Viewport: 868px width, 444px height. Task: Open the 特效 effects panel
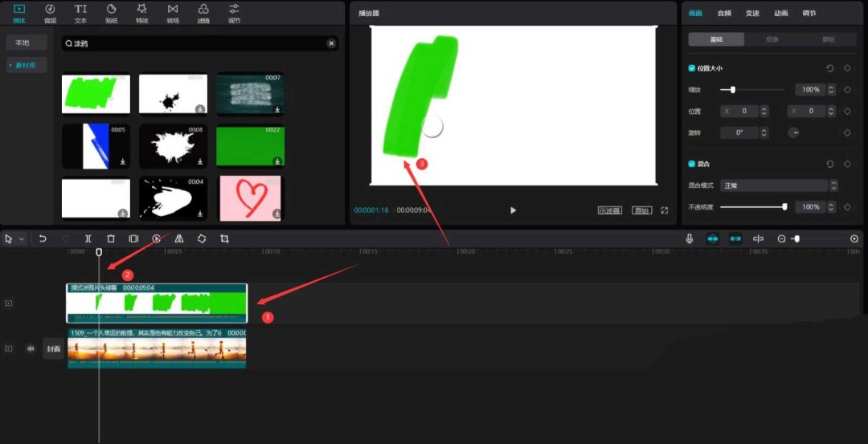pos(141,13)
